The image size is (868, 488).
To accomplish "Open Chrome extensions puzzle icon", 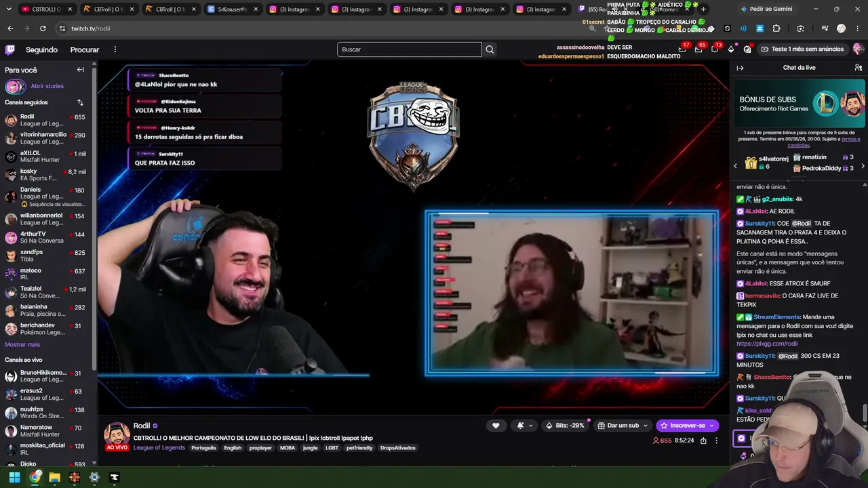I will point(776,28).
